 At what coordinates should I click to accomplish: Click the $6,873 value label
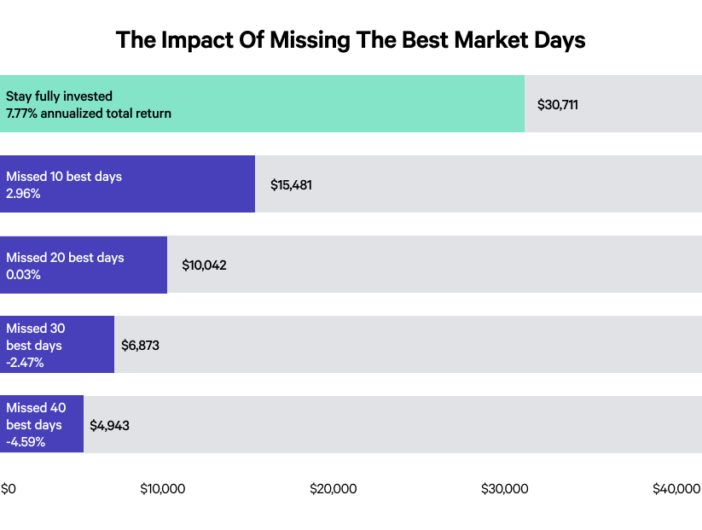point(140,345)
